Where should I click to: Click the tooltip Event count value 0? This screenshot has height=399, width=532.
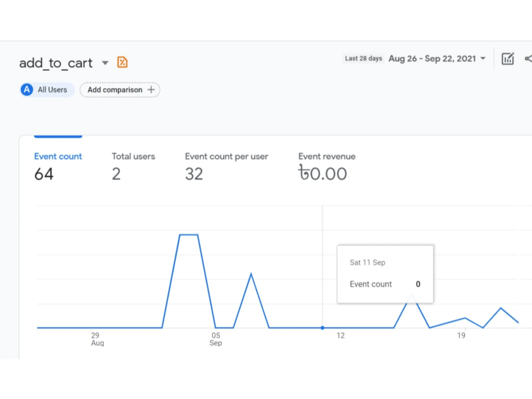[418, 284]
